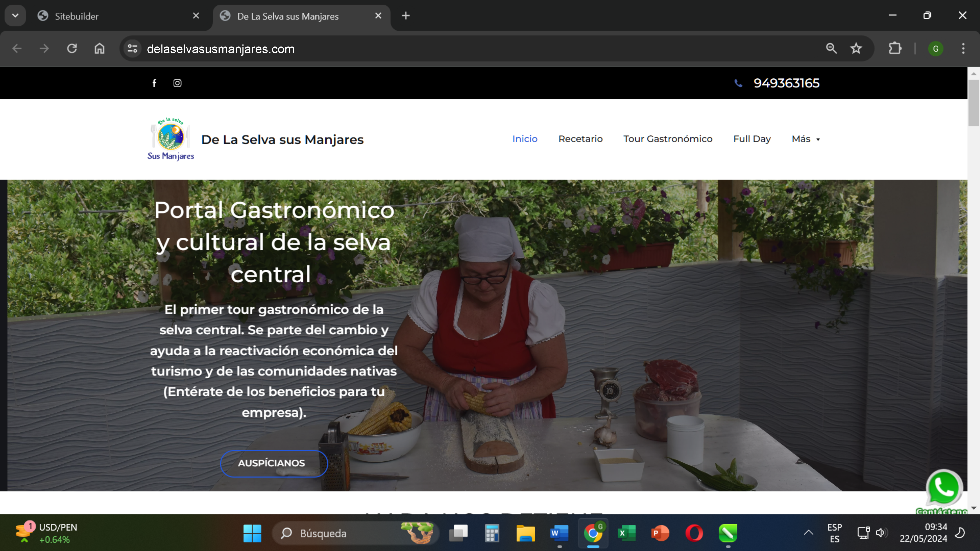Open the network status tray icon
Viewport: 980px width, 551px height.
863,533
